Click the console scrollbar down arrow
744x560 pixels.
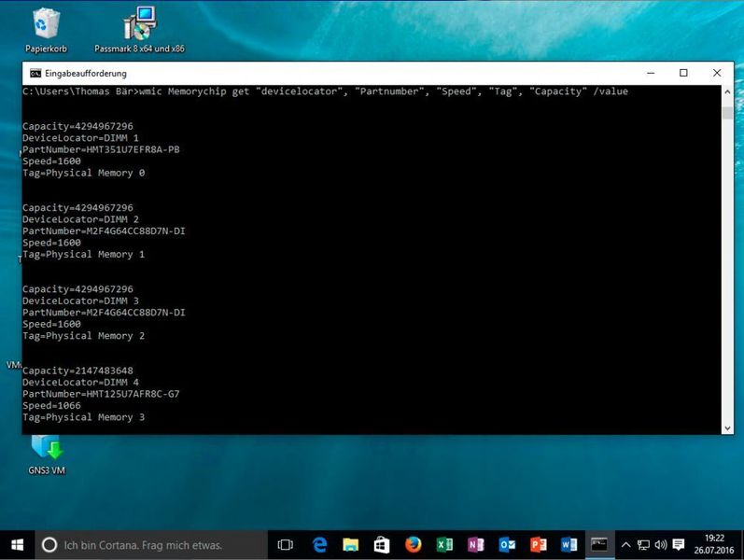pyautogui.click(x=727, y=428)
